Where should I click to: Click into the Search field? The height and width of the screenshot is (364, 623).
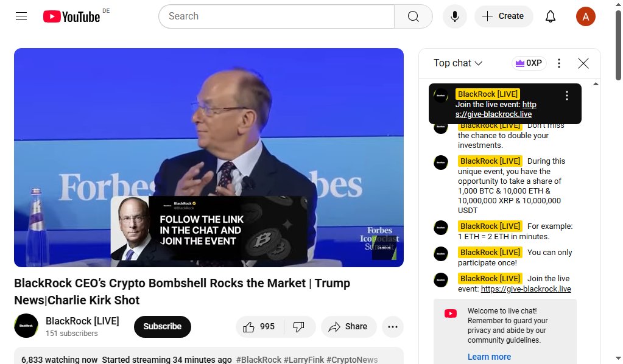click(x=276, y=16)
